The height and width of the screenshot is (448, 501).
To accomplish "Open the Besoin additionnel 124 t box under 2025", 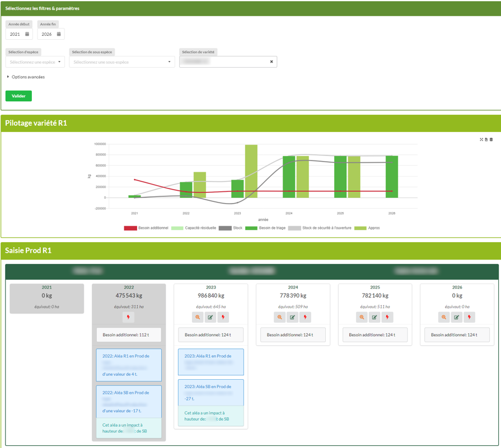I will tap(375, 335).
